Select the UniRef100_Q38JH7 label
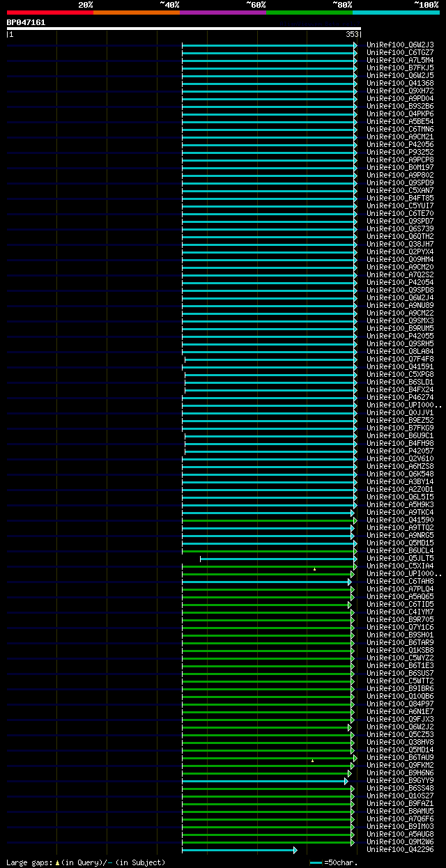The width and height of the screenshot is (446, 868). click(x=400, y=244)
